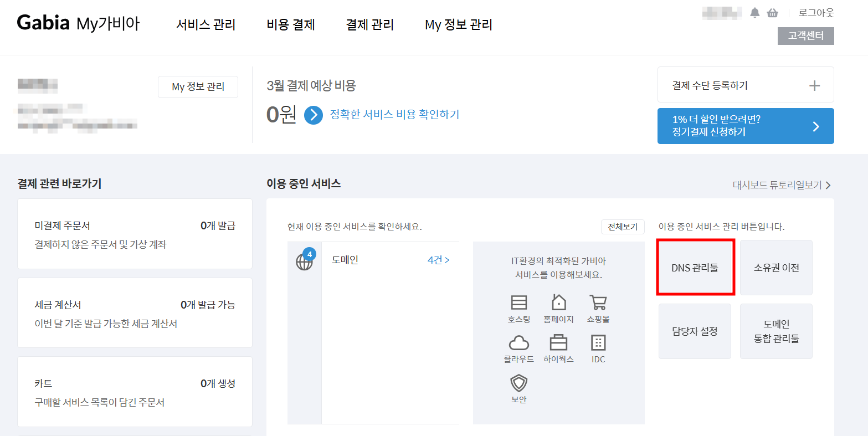Click the 클라우드 label

click(x=518, y=359)
